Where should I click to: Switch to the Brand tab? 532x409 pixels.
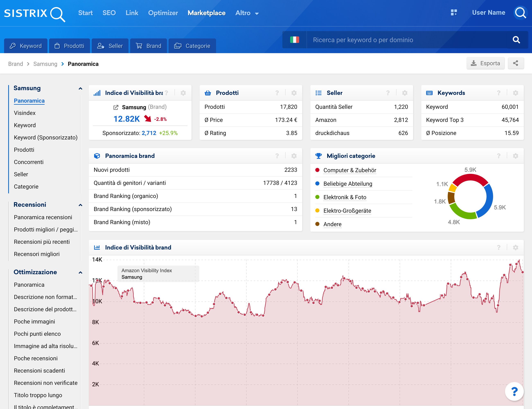149,46
